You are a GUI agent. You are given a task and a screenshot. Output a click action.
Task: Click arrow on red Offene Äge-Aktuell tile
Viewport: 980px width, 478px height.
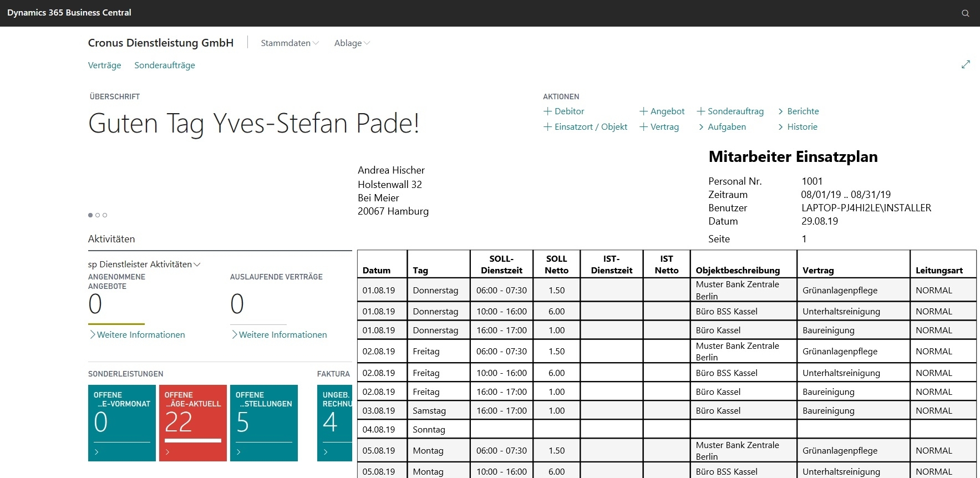pyautogui.click(x=168, y=452)
